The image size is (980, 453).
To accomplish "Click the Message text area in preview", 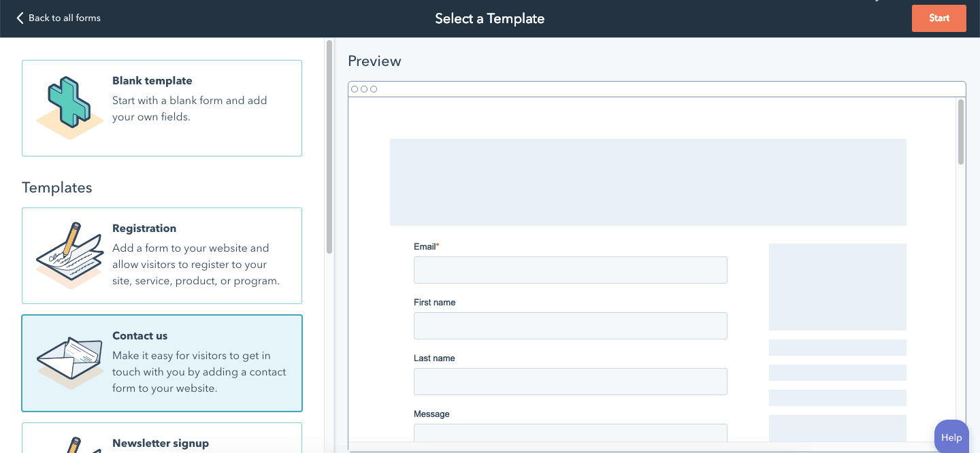I will click(x=570, y=433).
